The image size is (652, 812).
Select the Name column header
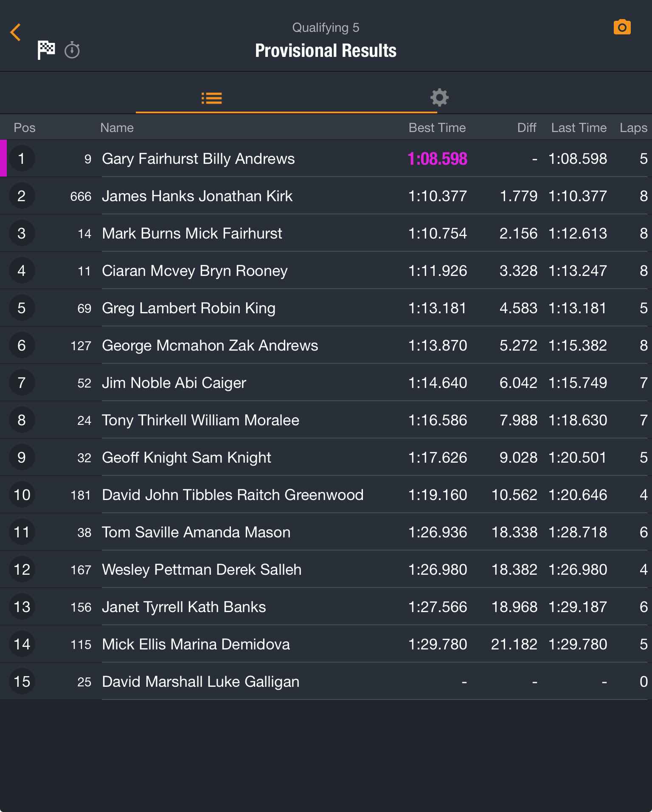117,128
